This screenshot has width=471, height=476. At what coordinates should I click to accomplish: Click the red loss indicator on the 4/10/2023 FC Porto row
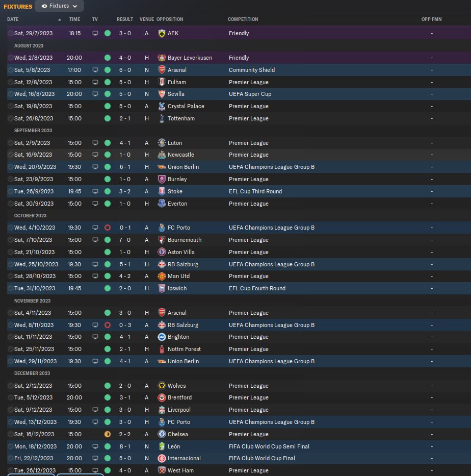tap(108, 228)
